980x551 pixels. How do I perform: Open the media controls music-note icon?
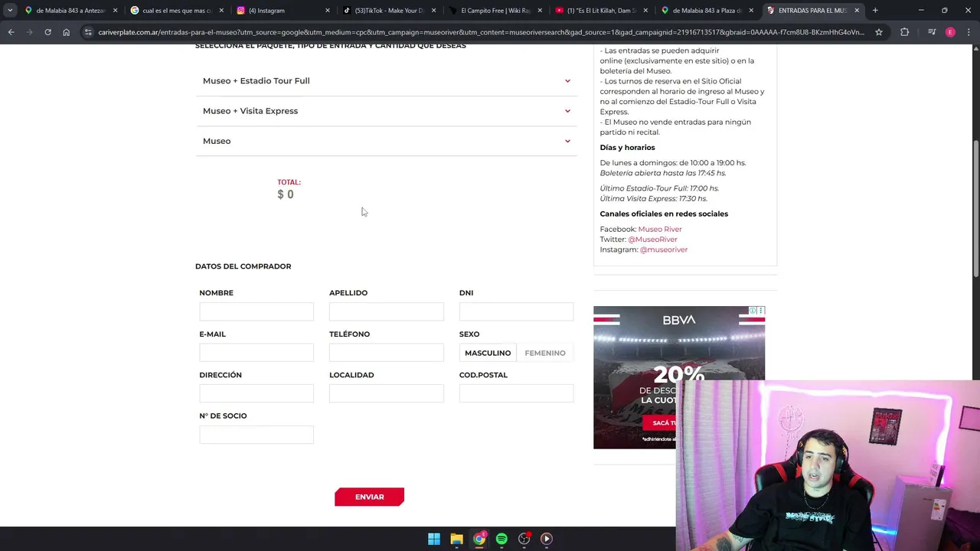pos(931,32)
